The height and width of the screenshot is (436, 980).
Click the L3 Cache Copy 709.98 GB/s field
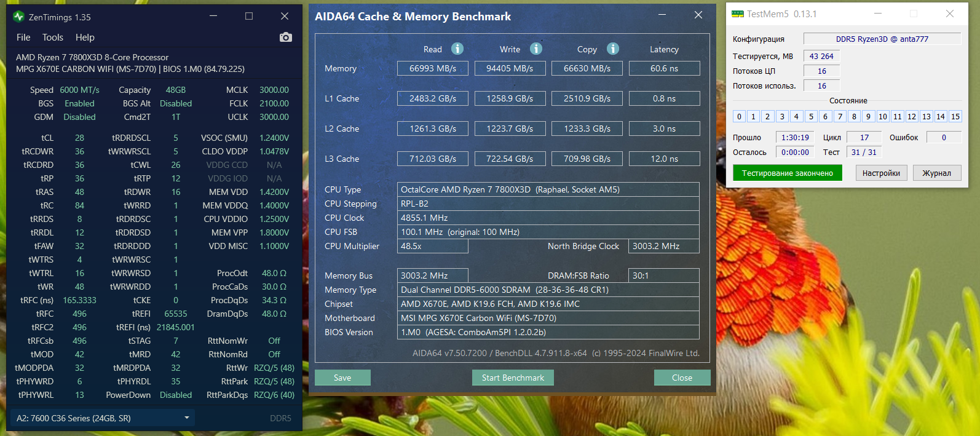[587, 159]
